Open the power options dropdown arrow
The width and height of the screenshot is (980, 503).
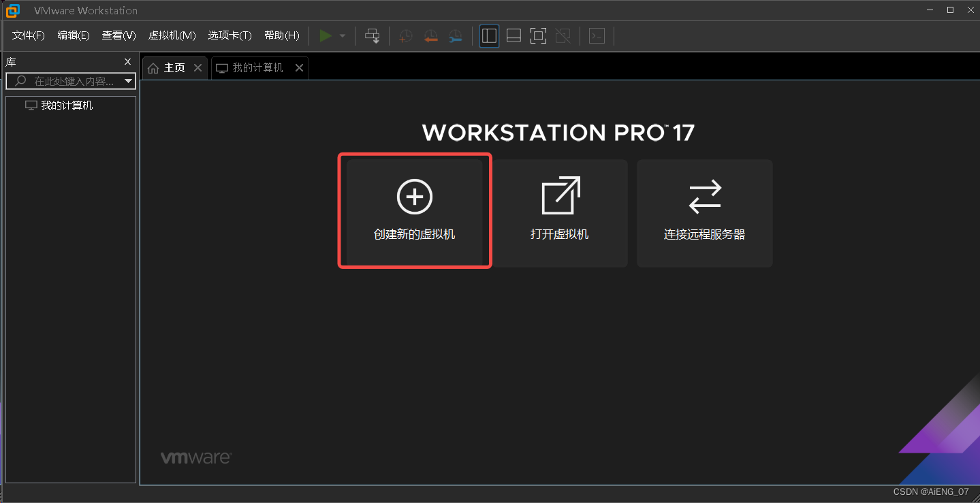343,35
